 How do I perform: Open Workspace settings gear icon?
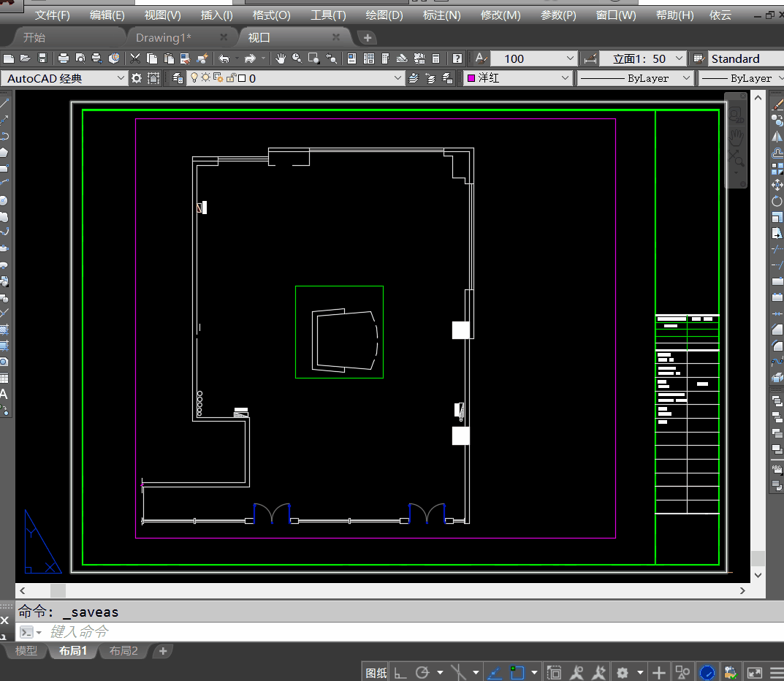tap(137, 78)
